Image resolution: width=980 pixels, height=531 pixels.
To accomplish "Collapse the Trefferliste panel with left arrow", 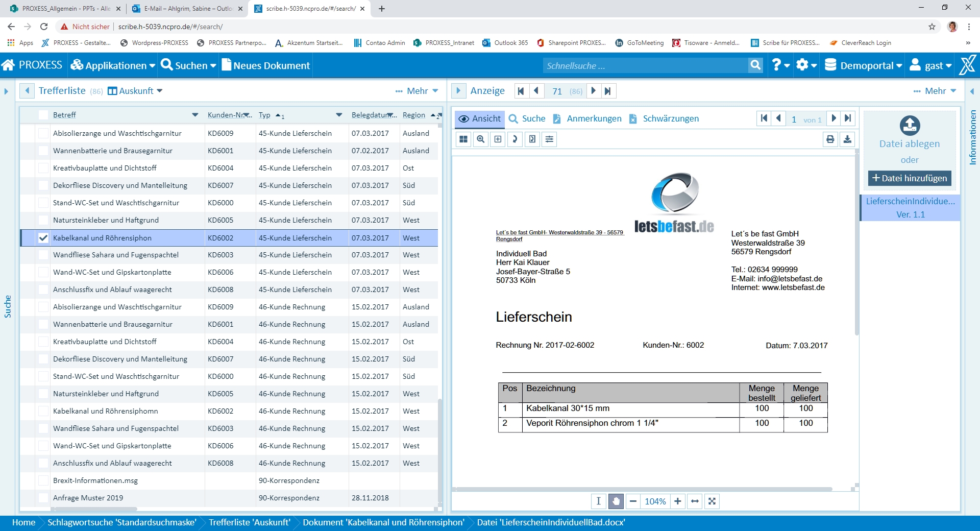I will 27,91.
